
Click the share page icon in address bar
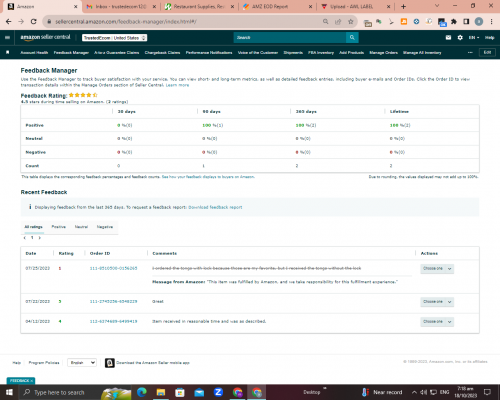coord(338,22)
